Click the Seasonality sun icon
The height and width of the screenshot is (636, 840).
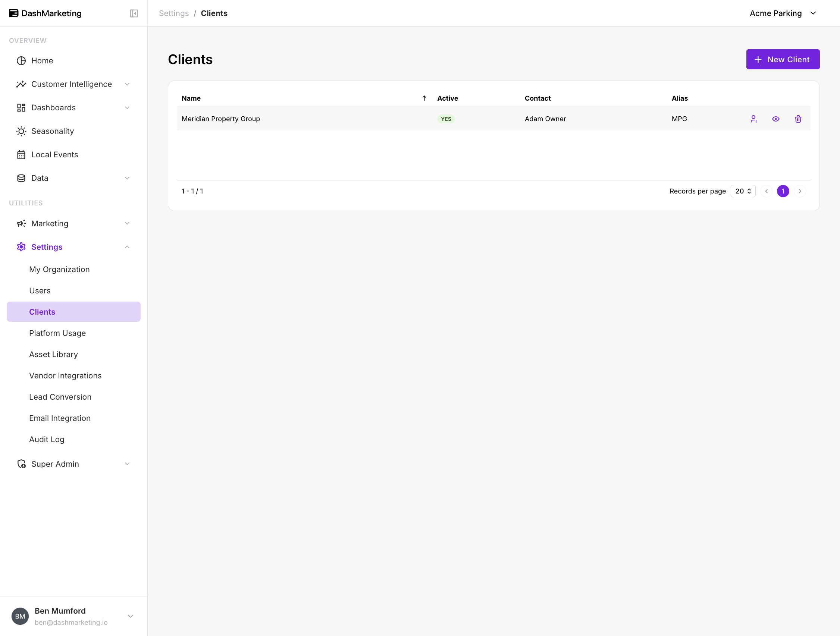point(21,131)
